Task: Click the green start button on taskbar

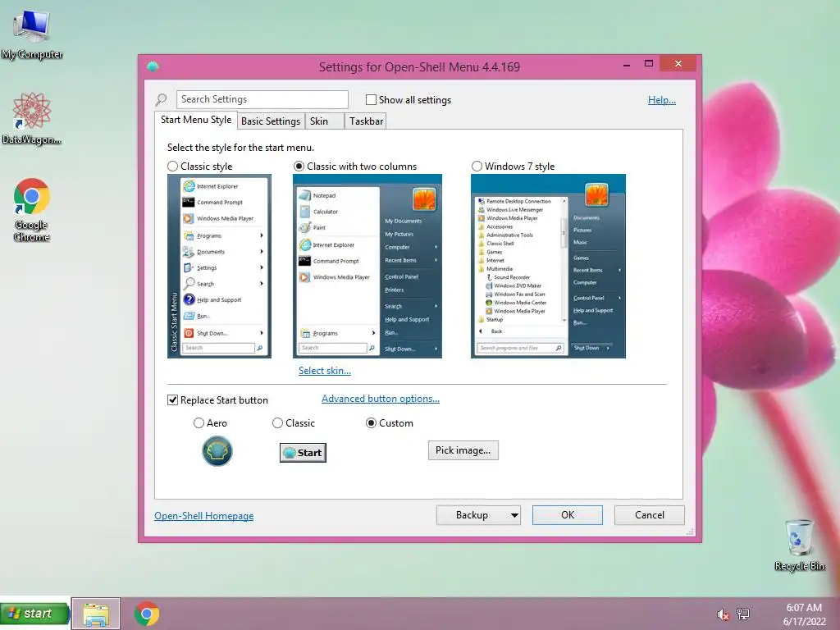Action: click(34, 614)
